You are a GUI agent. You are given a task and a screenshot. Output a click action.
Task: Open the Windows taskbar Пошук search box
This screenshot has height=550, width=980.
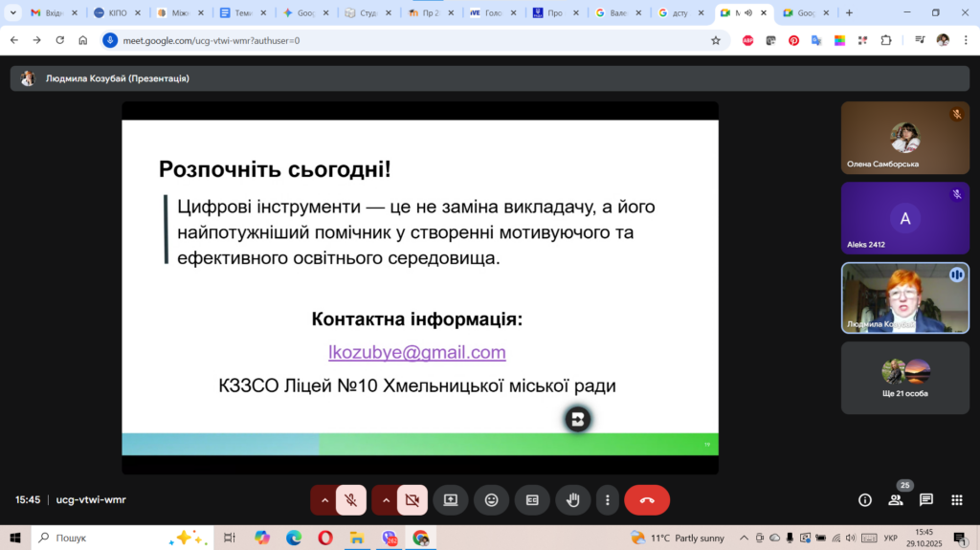point(96,538)
